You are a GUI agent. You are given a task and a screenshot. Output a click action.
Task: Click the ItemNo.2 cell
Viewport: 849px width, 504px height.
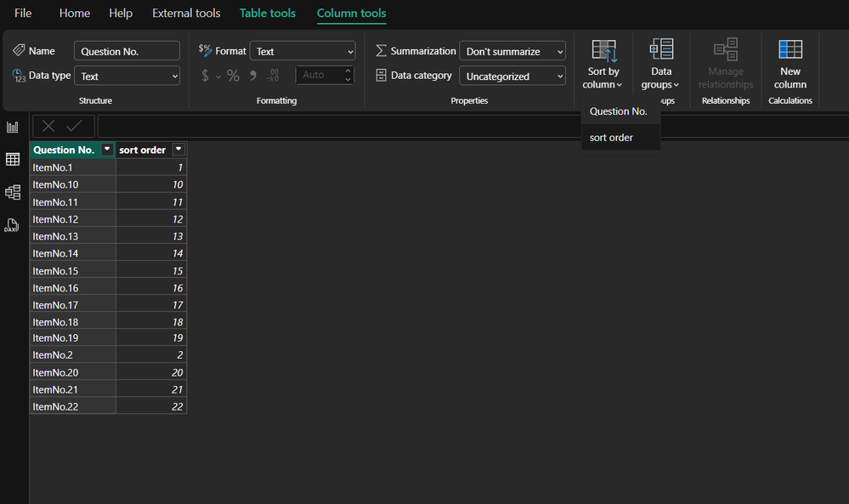pyautogui.click(x=72, y=355)
